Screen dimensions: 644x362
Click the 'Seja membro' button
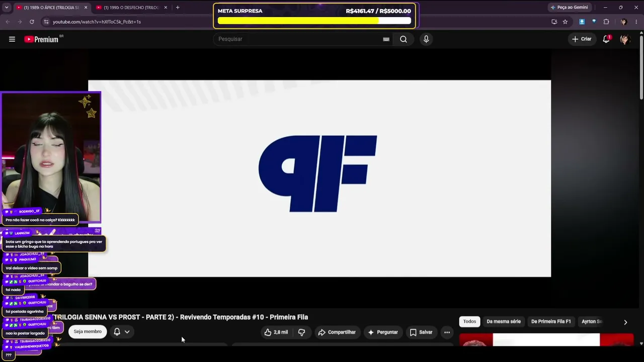[x=88, y=332]
